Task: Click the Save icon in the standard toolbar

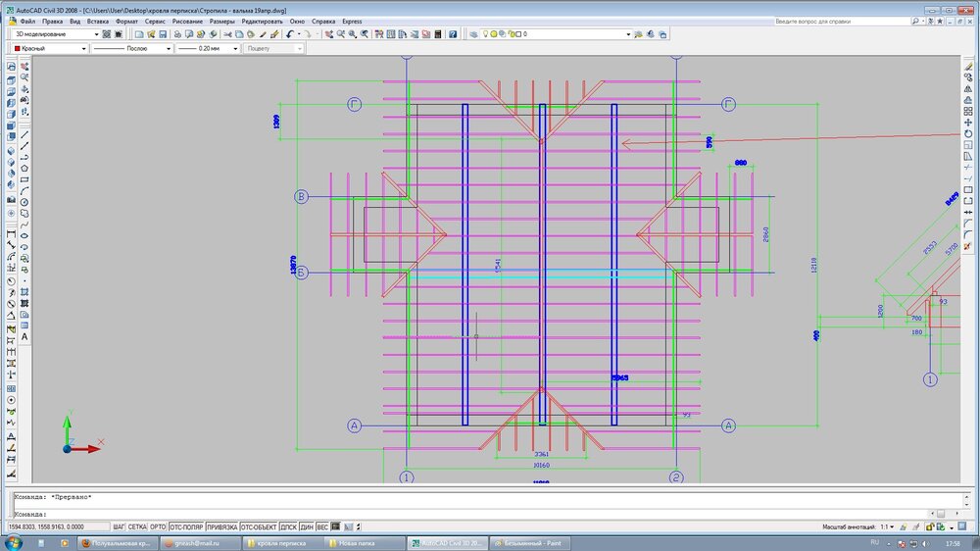Action: coord(163,34)
